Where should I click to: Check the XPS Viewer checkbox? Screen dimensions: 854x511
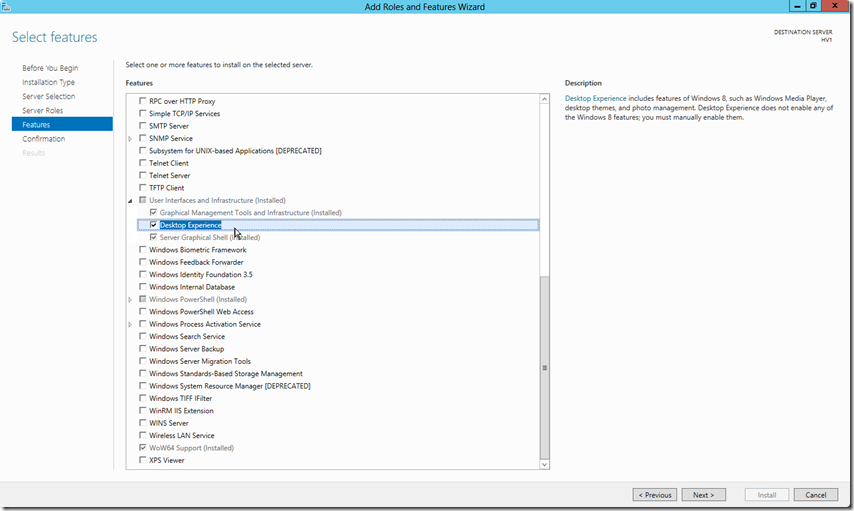pos(143,460)
